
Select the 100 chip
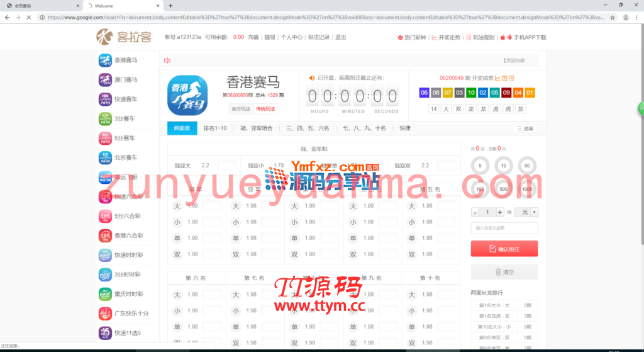click(x=480, y=189)
